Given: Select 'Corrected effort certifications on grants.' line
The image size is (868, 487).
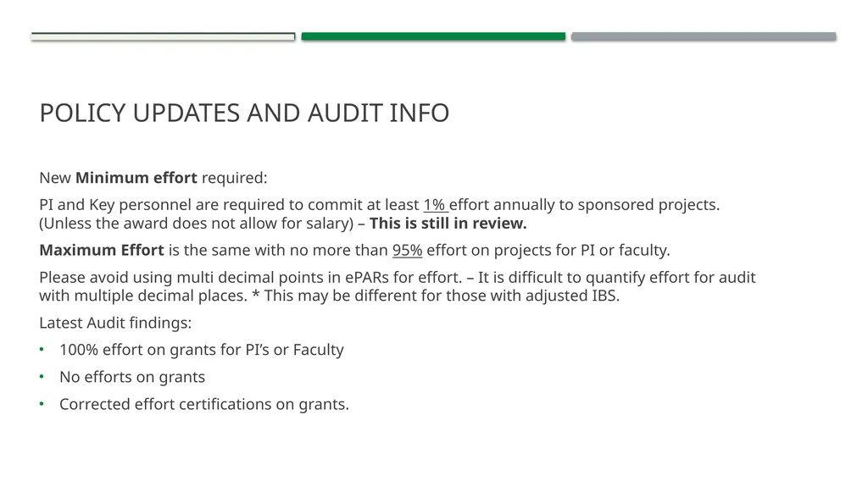Looking at the screenshot, I should click(x=204, y=404).
